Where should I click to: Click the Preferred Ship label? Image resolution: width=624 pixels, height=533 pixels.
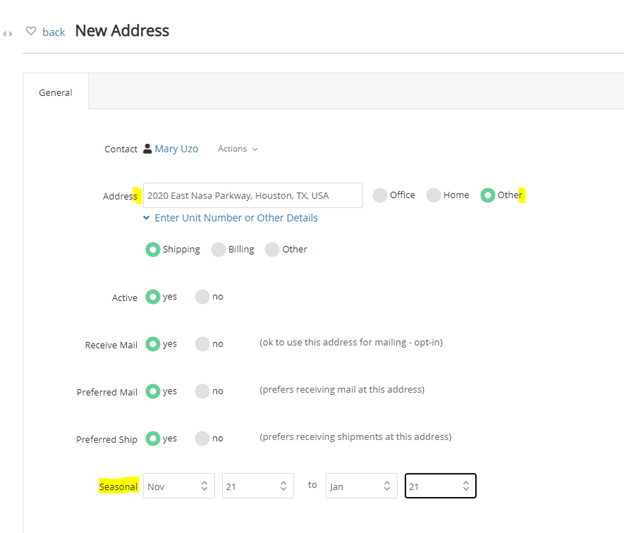coord(107,439)
